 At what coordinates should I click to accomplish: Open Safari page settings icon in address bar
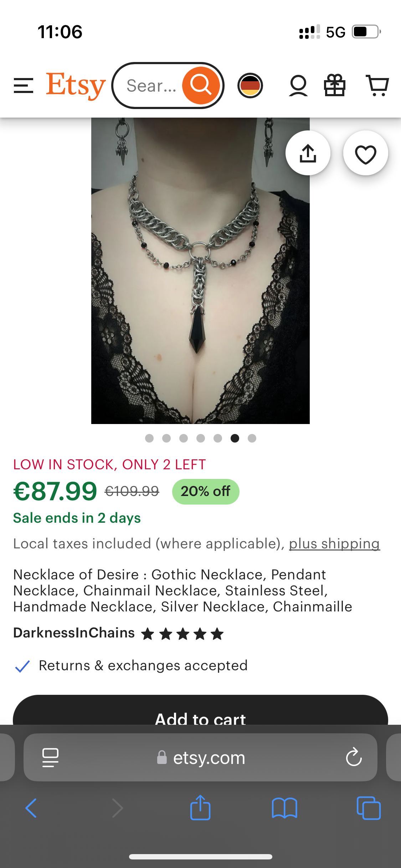pyautogui.click(x=50, y=758)
